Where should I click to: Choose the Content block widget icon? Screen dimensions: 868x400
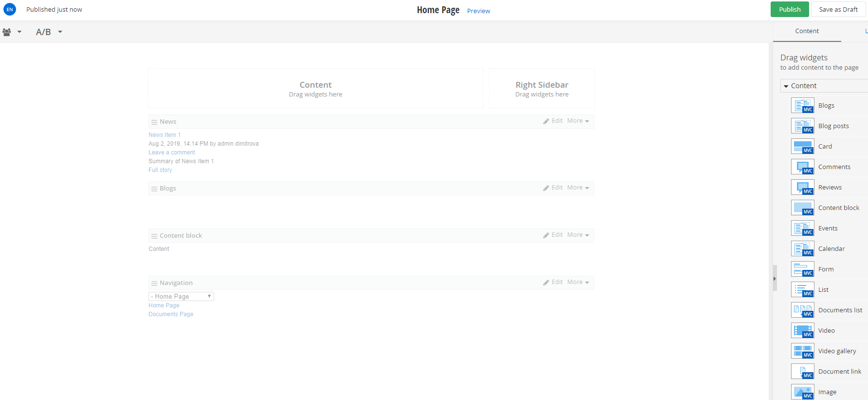coord(802,208)
